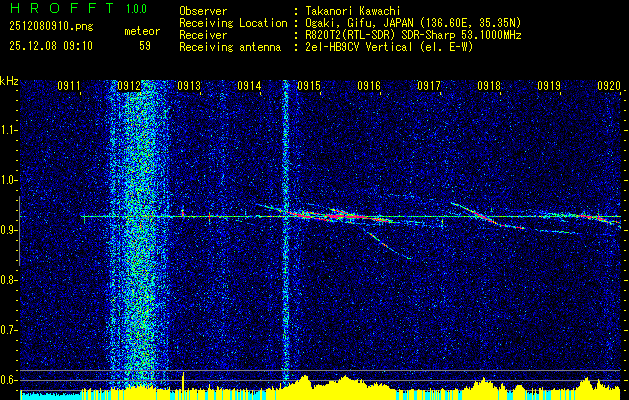Click the version number 1.0.0

136,9
